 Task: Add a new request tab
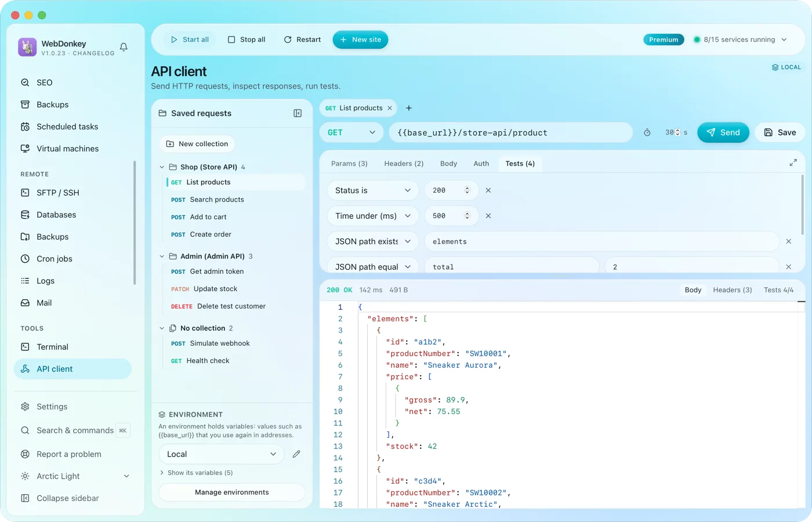pos(409,108)
